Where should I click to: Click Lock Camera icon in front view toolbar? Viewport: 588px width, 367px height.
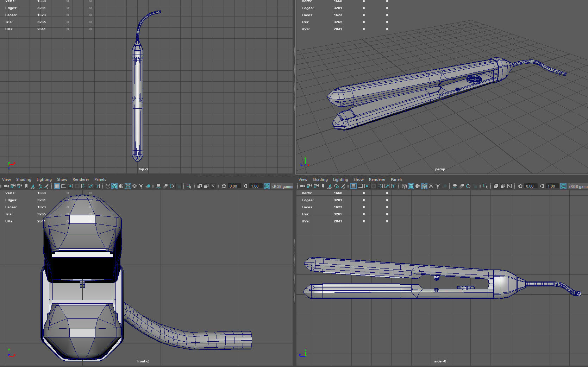tap(13, 186)
